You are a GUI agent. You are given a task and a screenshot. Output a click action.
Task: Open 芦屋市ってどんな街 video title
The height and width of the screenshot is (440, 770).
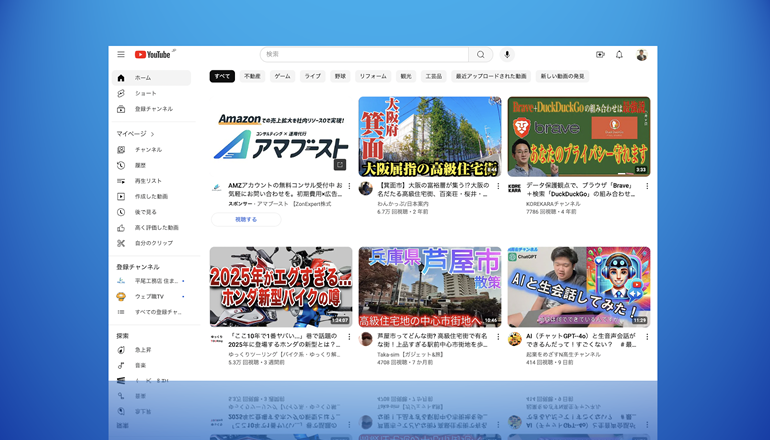[433, 340]
